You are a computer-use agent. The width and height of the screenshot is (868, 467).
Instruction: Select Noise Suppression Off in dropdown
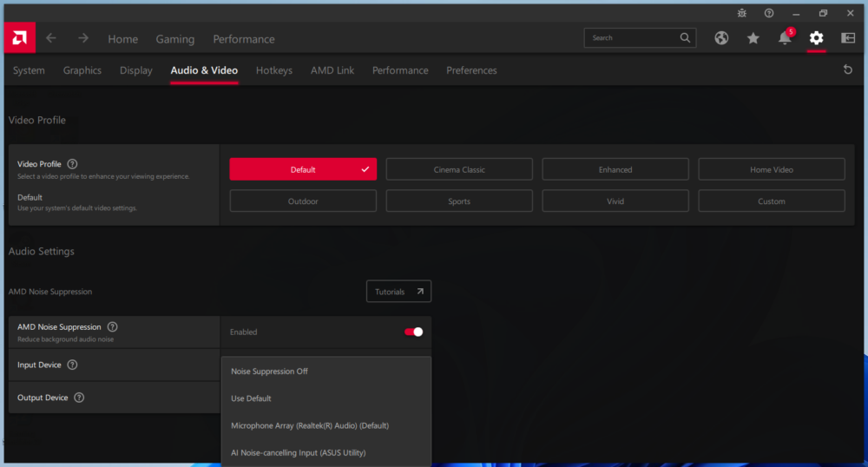coord(269,372)
